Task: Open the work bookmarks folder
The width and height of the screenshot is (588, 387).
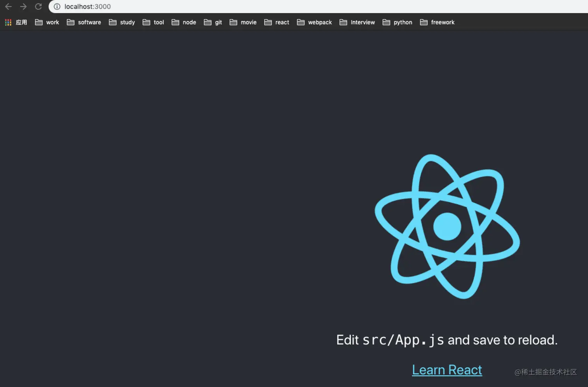Action: click(x=47, y=23)
